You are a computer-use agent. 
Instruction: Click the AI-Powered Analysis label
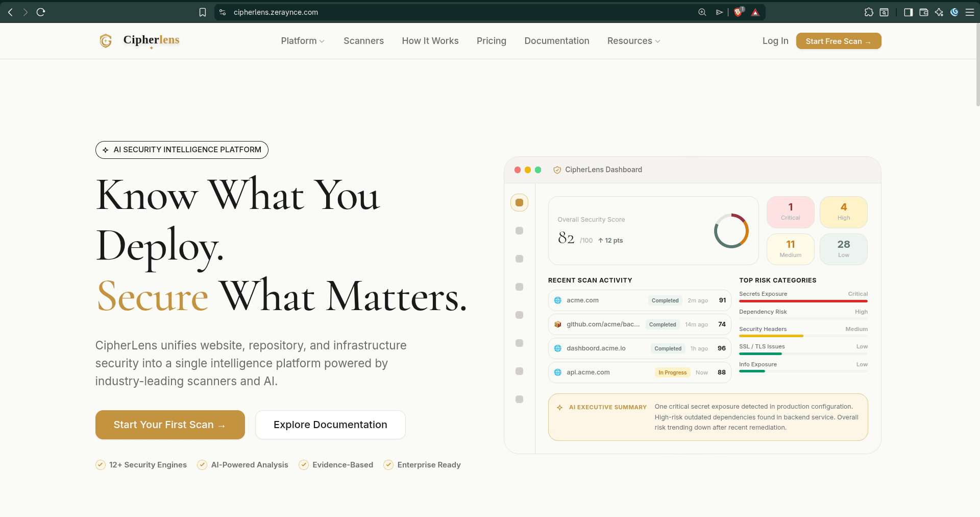tap(250, 465)
